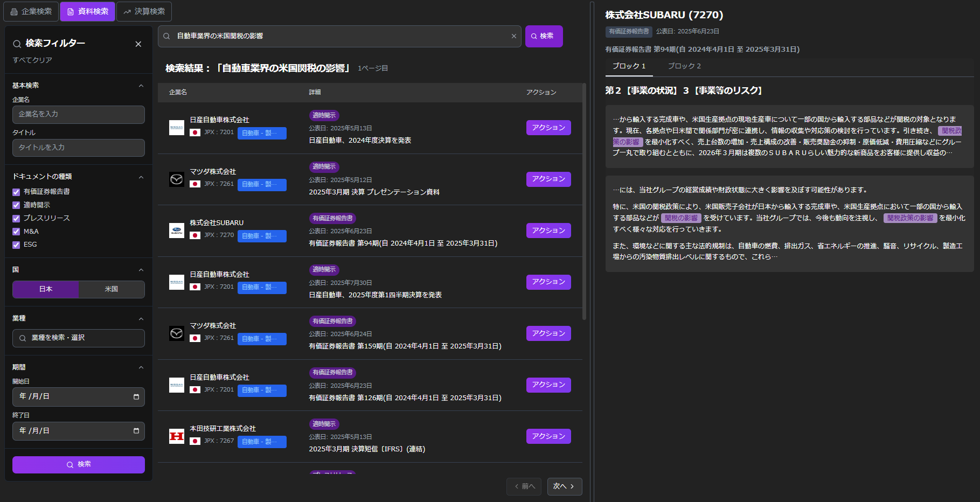Click the Honda logo in the results list
The height and width of the screenshot is (502, 980).
point(177,436)
